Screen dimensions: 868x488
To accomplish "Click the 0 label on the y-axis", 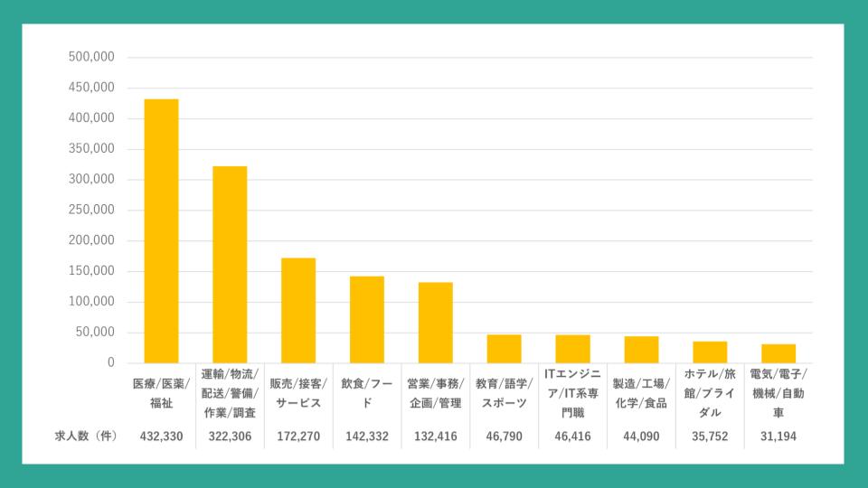I will [110, 362].
